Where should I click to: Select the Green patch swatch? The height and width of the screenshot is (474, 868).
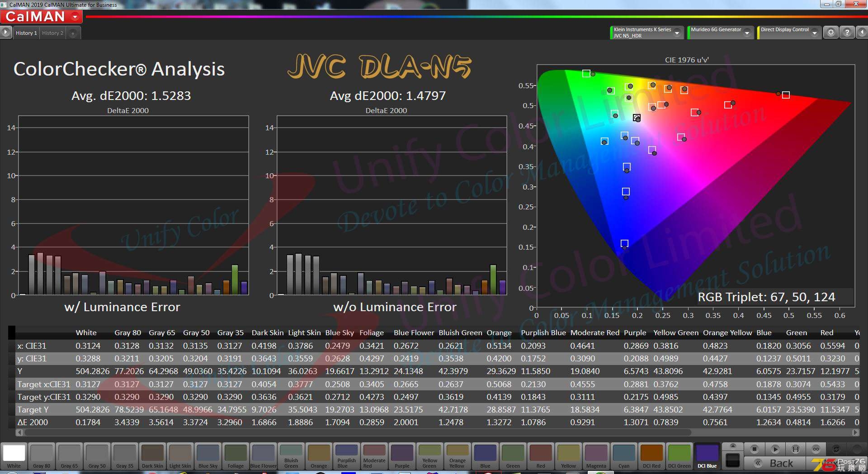(513, 456)
